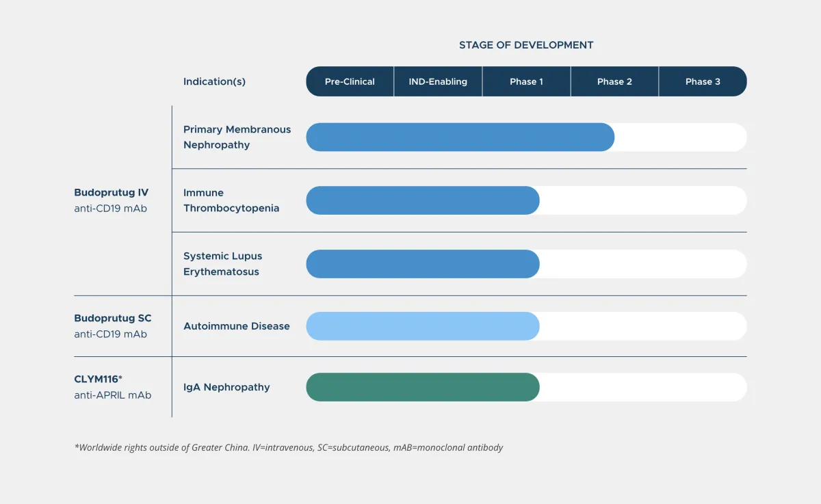This screenshot has height=504, width=821.
Task: Select the Budoprutug SC drug name
Action: 113,319
